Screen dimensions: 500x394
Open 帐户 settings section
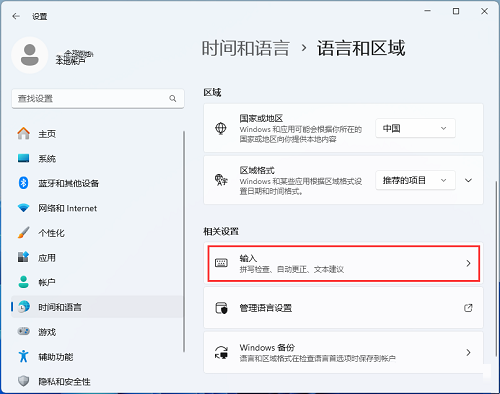(x=97, y=282)
